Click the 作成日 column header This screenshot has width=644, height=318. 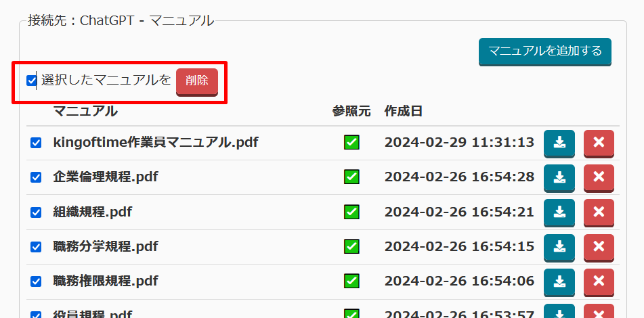click(403, 112)
